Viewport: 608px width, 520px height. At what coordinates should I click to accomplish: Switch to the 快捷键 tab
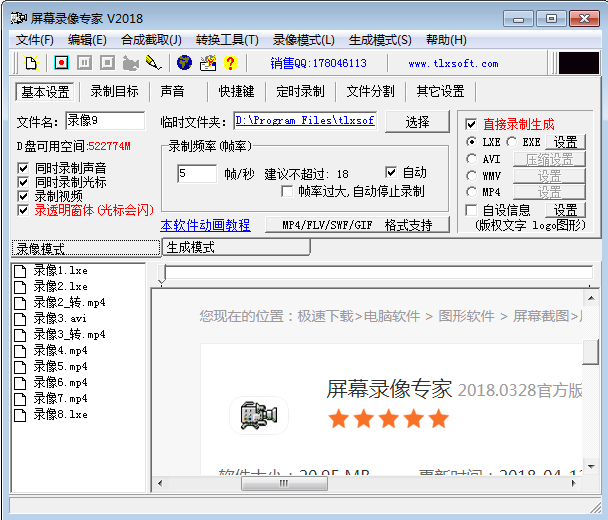tap(237, 92)
